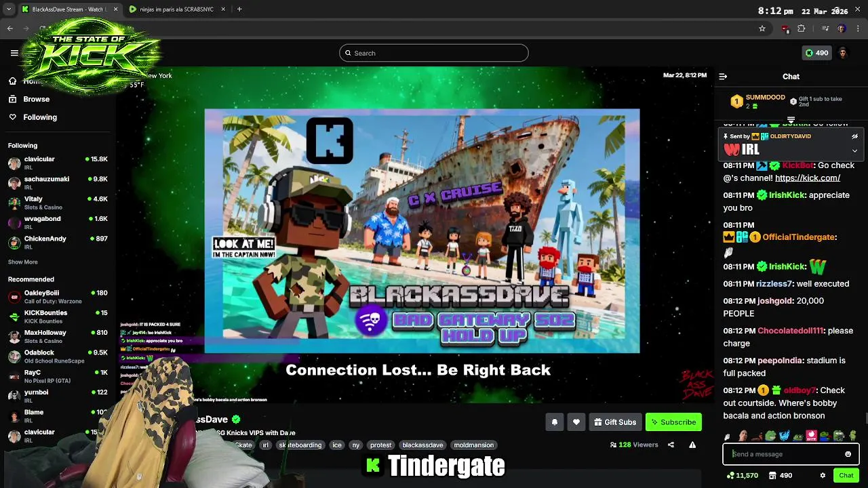Click the 128 Viewers count
The image size is (868, 488).
tap(634, 445)
